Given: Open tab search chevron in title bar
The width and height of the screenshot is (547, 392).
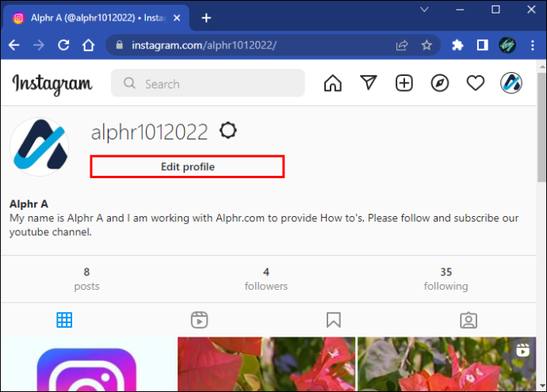Looking at the screenshot, I should (424, 10).
